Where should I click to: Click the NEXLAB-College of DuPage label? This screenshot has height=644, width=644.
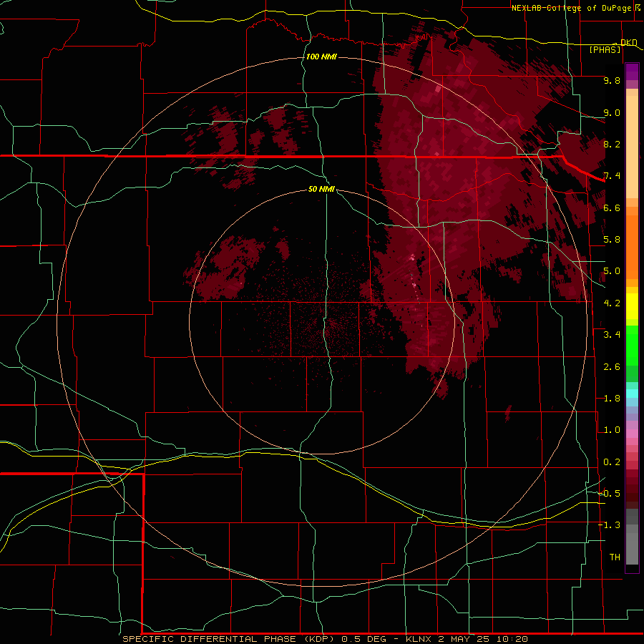[571, 8]
